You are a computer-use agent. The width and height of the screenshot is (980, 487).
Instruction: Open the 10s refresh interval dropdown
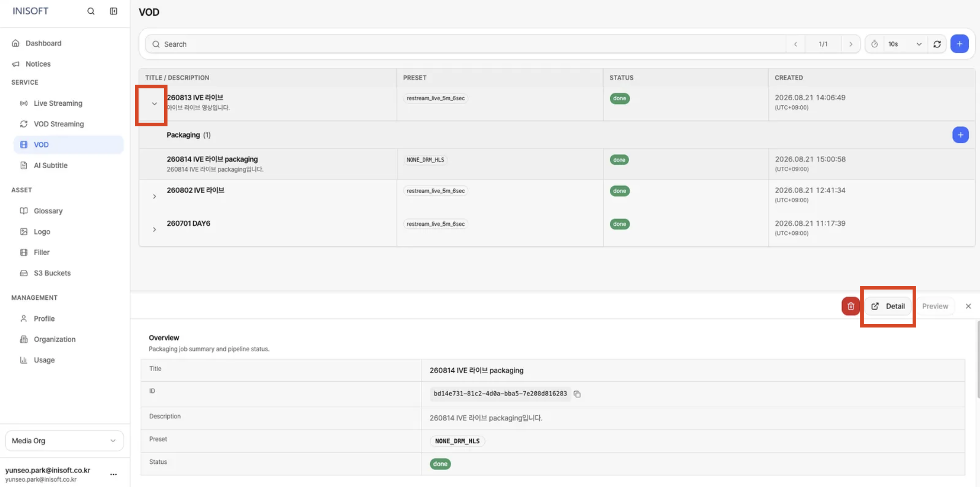click(x=905, y=44)
